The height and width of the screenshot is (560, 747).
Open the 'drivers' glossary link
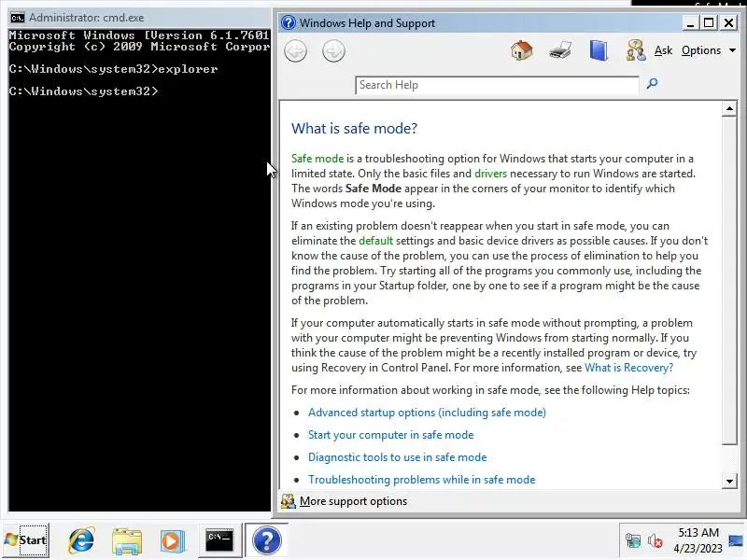pyautogui.click(x=491, y=174)
